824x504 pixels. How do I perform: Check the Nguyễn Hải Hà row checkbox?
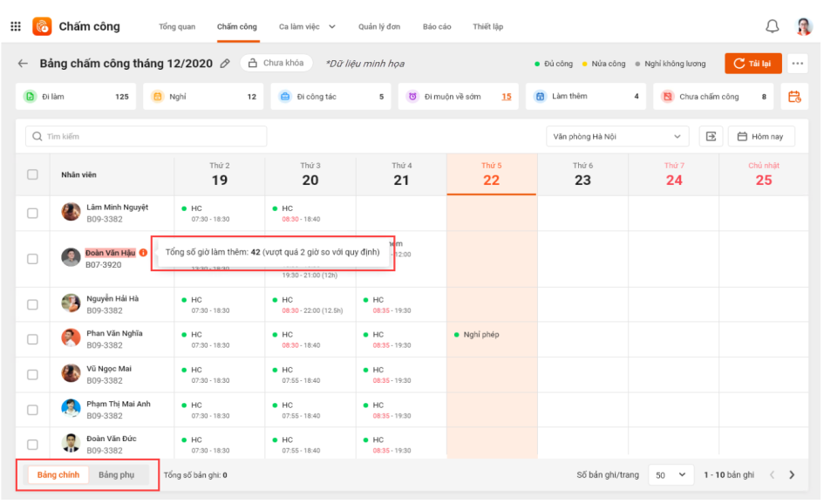[x=32, y=305]
